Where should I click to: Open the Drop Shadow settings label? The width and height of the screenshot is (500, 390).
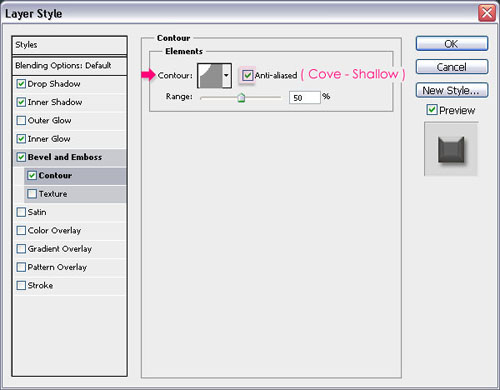(54, 84)
